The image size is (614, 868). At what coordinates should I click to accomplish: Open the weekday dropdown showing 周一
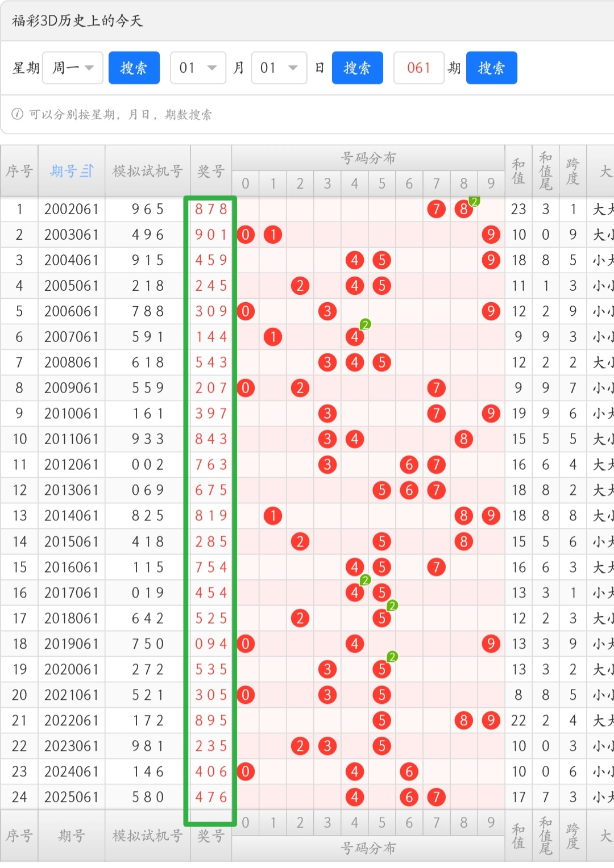73,68
